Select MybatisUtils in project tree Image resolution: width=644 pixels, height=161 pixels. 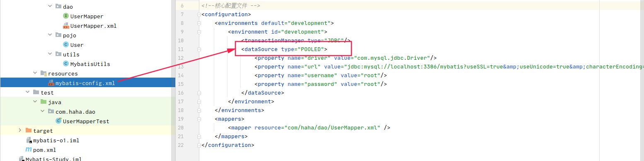point(90,64)
